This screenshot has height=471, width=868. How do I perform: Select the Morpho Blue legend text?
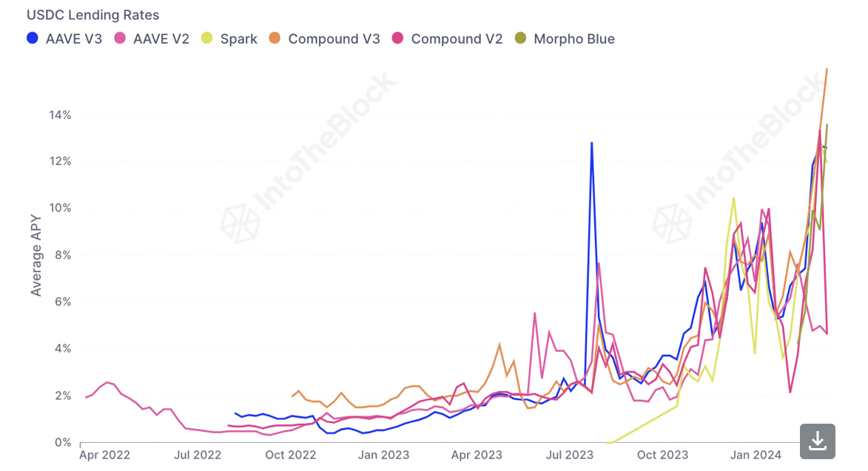coord(574,39)
